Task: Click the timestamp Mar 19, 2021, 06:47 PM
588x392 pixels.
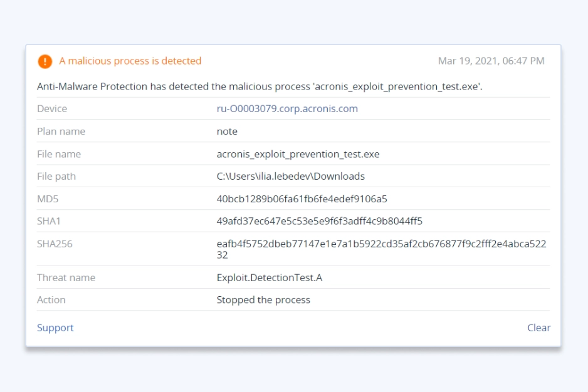Action: (491, 61)
